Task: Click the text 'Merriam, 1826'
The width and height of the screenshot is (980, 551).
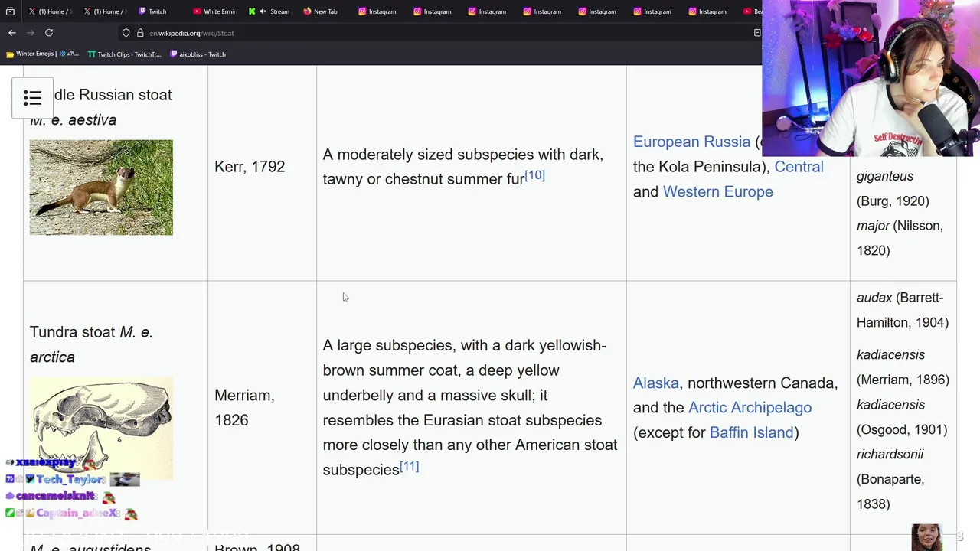Action: pyautogui.click(x=244, y=408)
